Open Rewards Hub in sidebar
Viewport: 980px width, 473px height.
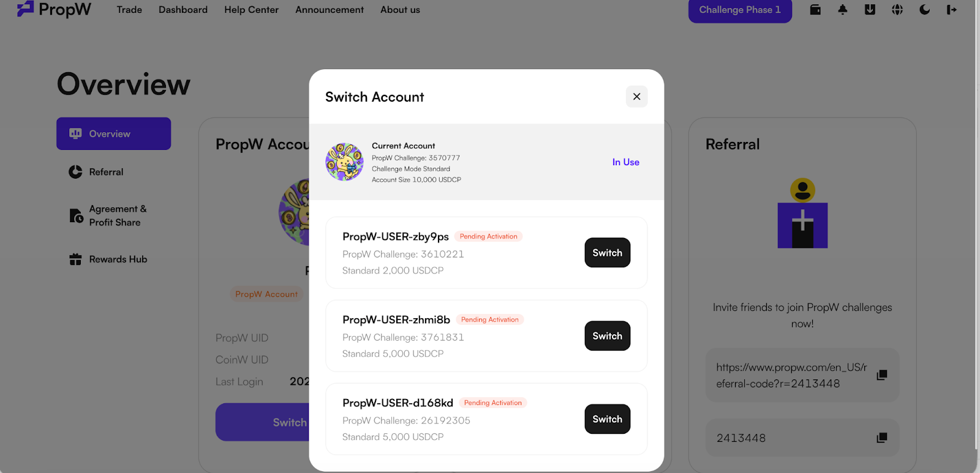click(x=108, y=259)
